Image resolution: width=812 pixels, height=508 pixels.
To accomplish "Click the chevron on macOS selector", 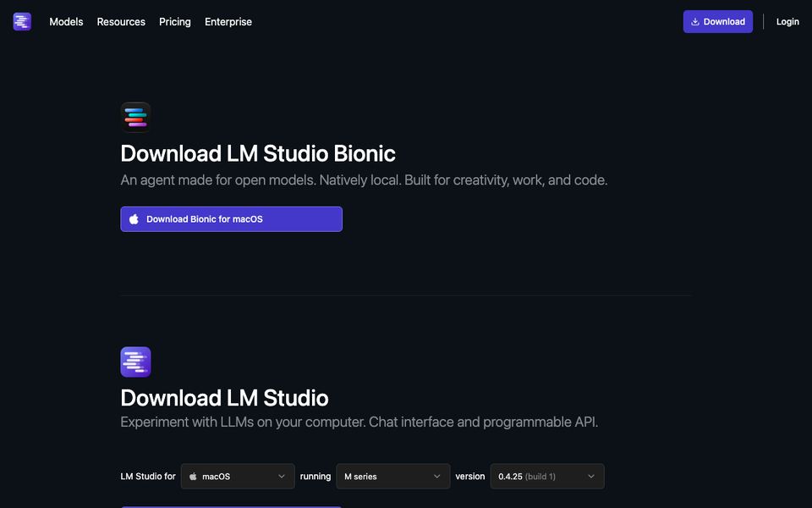I will [281, 477].
